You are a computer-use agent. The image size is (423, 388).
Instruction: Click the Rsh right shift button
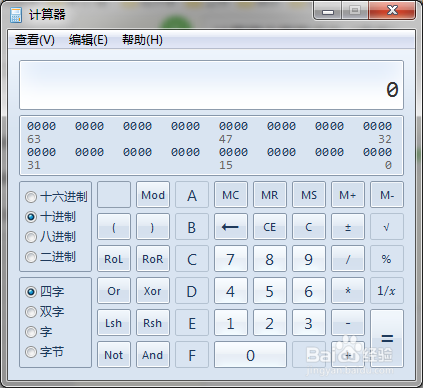(x=153, y=323)
